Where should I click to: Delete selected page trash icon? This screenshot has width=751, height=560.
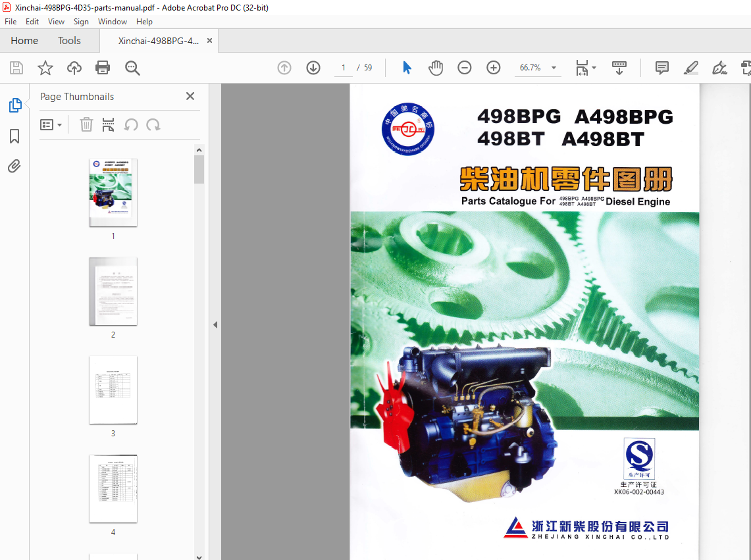click(86, 125)
